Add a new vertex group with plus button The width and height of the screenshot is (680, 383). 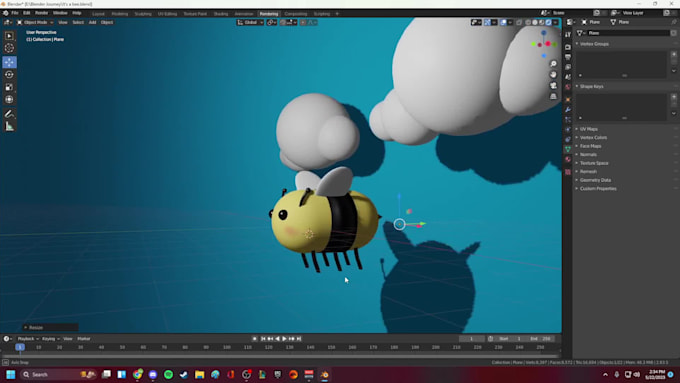pos(674,54)
